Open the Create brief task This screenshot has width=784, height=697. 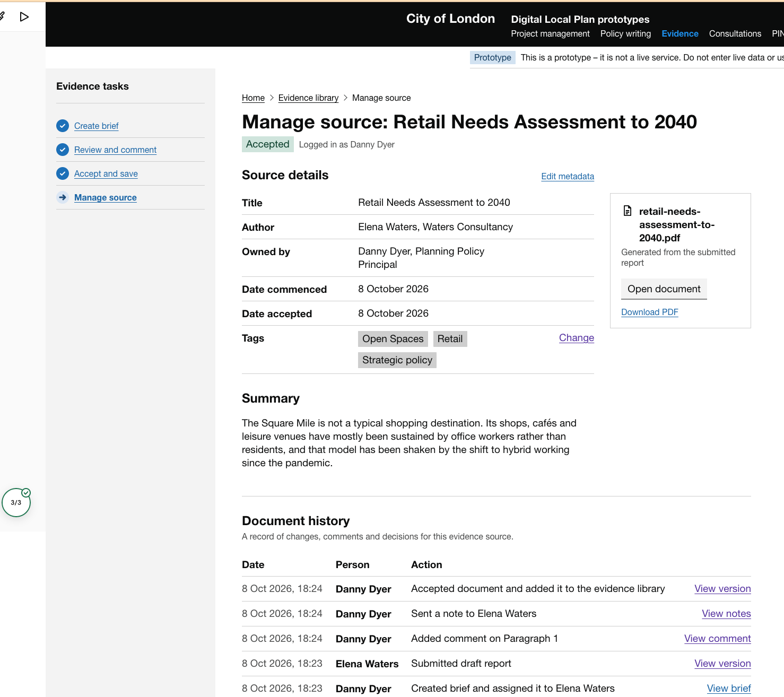96,126
